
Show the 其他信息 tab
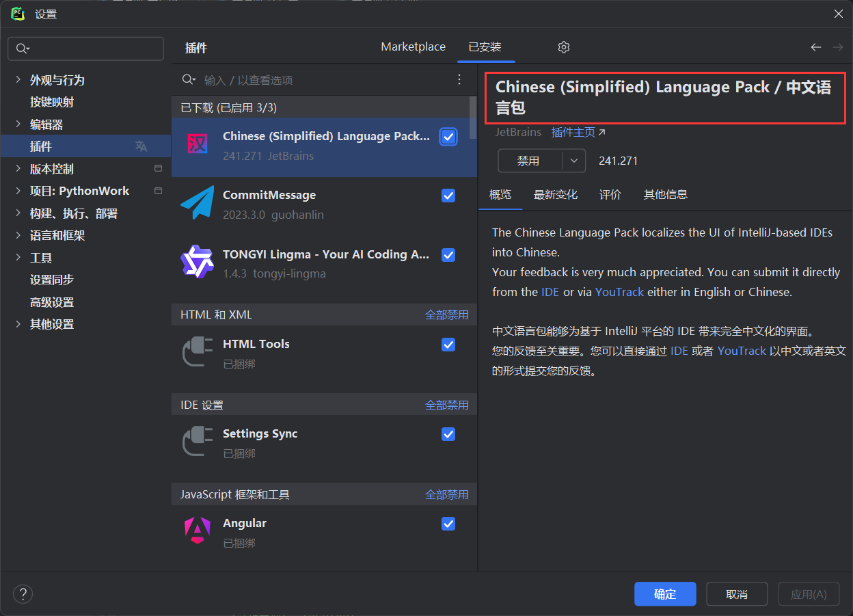[666, 195]
